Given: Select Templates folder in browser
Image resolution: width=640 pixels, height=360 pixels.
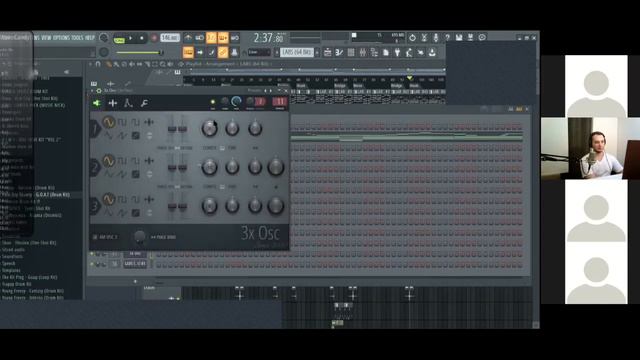Looking at the screenshot, I should pyautogui.click(x=11, y=271).
